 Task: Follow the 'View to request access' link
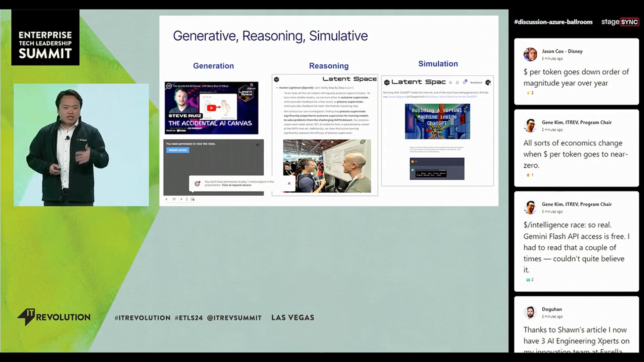[236, 185]
